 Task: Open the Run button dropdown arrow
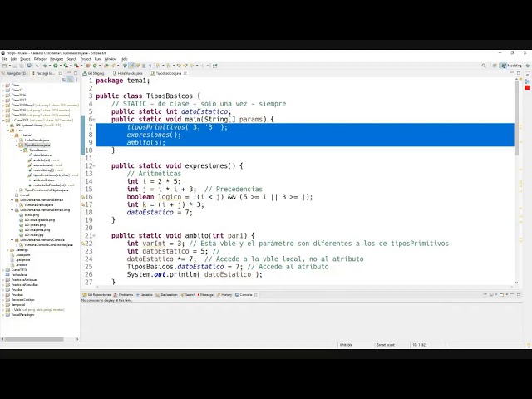pos(60,66)
